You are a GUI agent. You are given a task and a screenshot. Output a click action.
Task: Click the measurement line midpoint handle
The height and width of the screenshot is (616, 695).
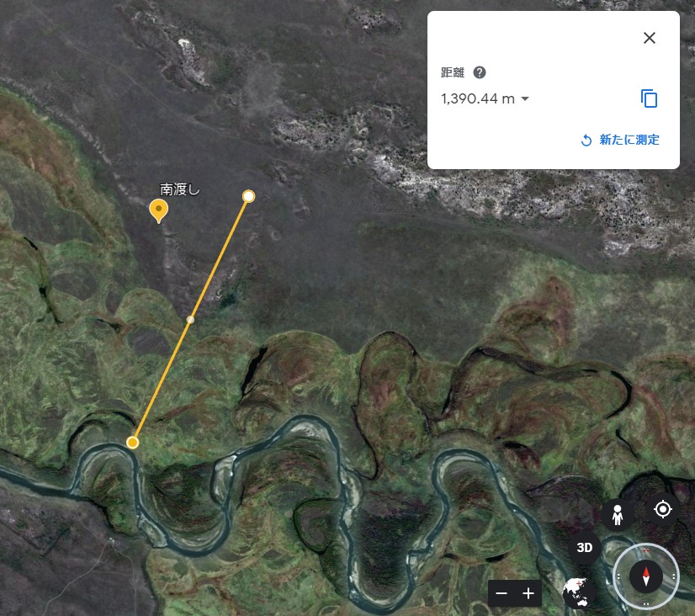pyautogui.click(x=190, y=319)
